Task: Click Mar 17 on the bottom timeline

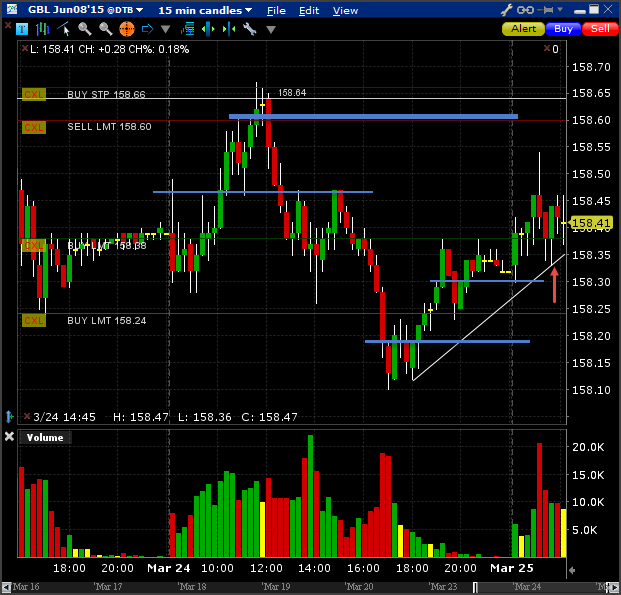Action: (x=108, y=587)
